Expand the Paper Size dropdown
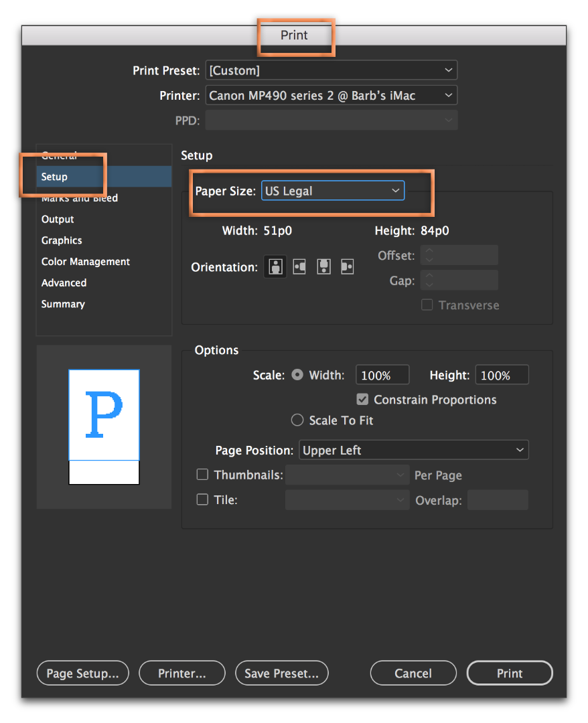Viewport: 588px width, 723px height. [332, 191]
